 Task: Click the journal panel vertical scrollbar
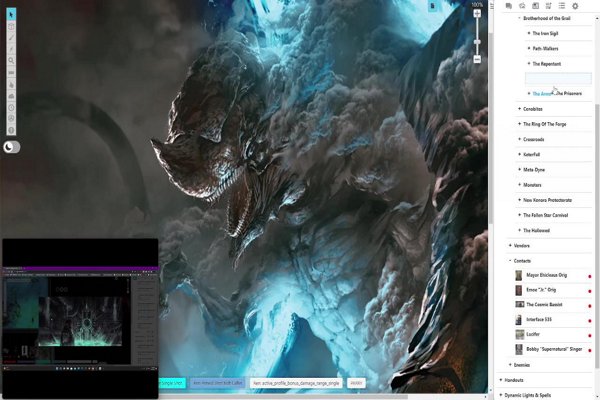coord(597,235)
